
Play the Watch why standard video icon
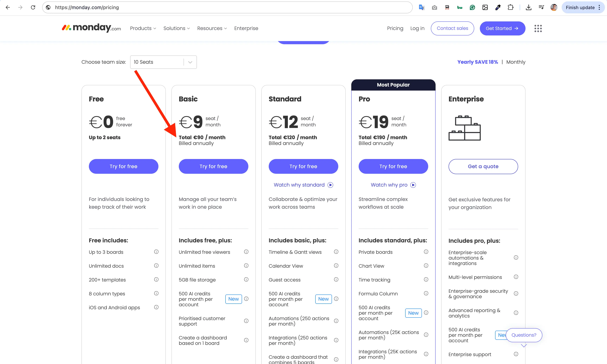pyautogui.click(x=331, y=185)
